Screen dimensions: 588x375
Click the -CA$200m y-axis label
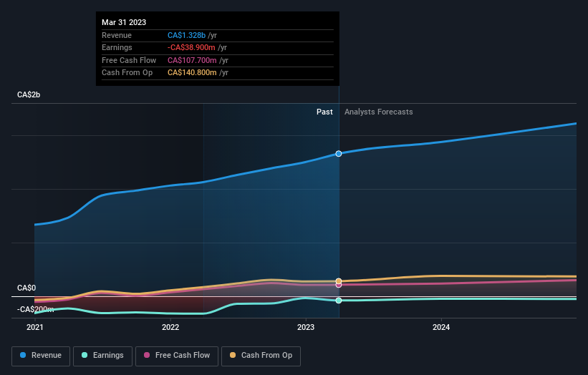[x=36, y=309]
